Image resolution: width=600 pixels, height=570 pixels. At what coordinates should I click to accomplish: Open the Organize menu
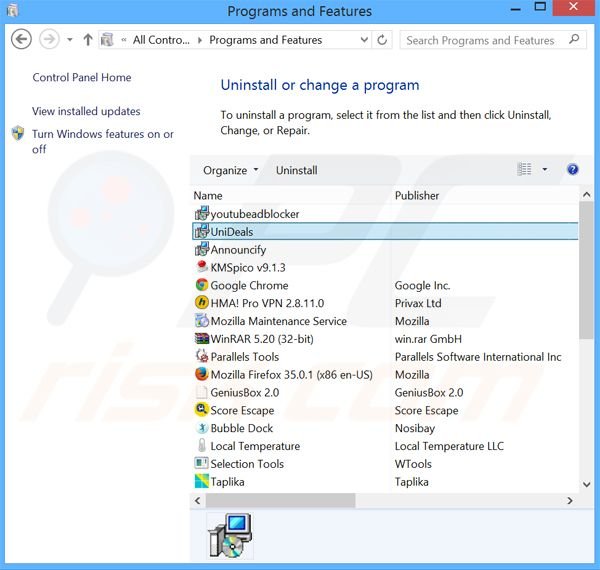point(231,170)
